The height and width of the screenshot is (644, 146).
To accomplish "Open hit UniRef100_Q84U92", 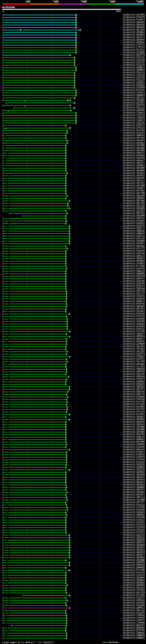I will (x=133, y=22).
